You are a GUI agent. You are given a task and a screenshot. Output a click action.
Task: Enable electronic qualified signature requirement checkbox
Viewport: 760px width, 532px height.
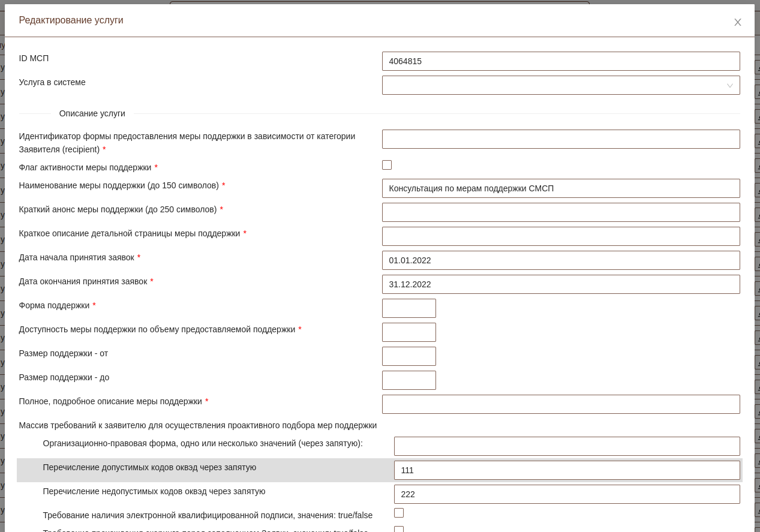pyautogui.click(x=399, y=513)
